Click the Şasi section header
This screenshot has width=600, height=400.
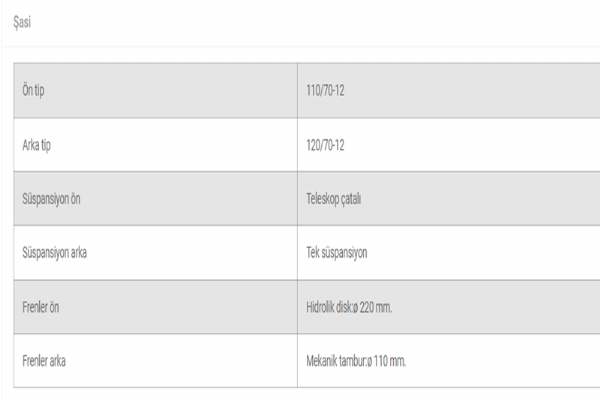click(23, 21)
